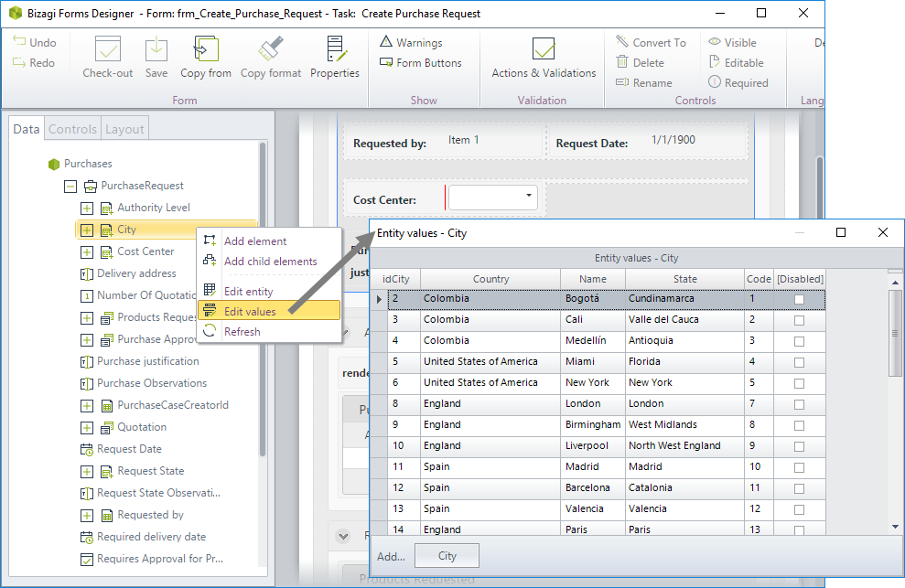The height and width of the screenshot is (588, 905).
Task: Select the Purchases root node icon
Action: (x=54, y=164)
